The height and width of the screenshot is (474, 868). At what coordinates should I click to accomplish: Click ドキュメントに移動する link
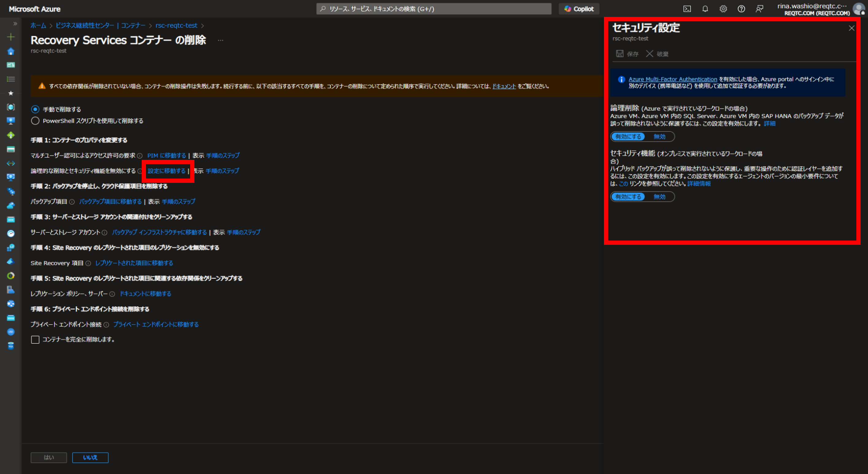click(x=146, y=294)
